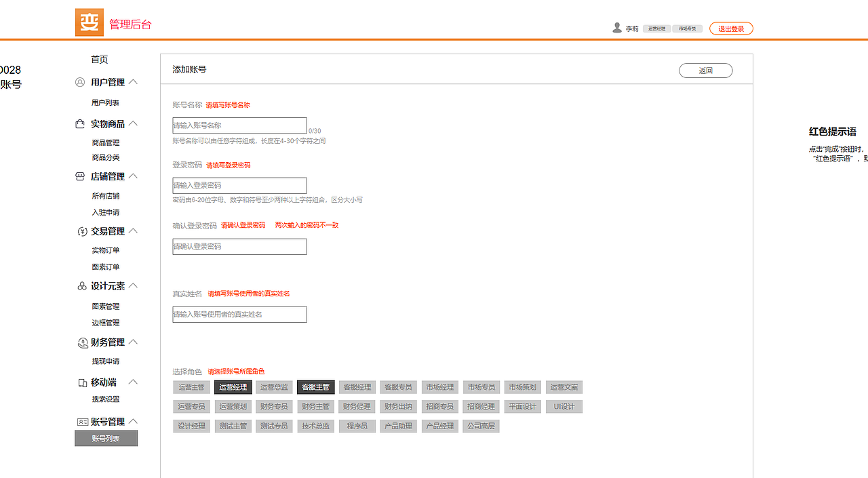
Task: Click the 交易管理 yen coin icon
Action: tap(83, 231)
